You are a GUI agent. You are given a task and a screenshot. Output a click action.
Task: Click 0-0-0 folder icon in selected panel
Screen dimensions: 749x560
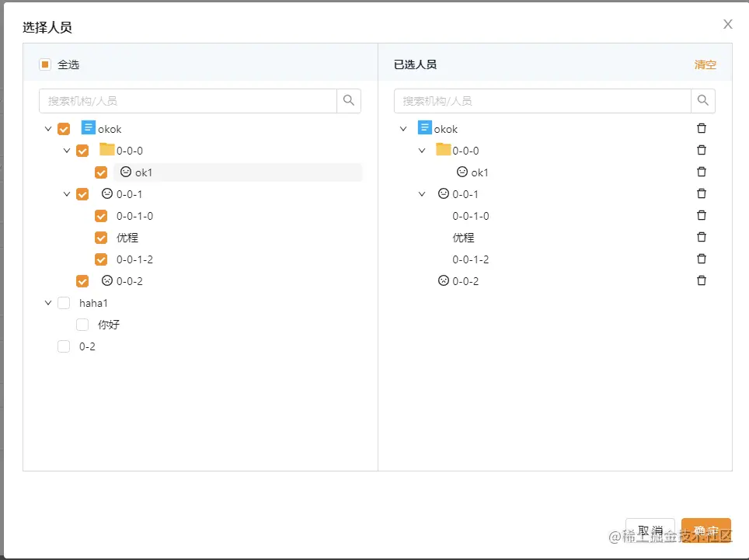point(444,149)
